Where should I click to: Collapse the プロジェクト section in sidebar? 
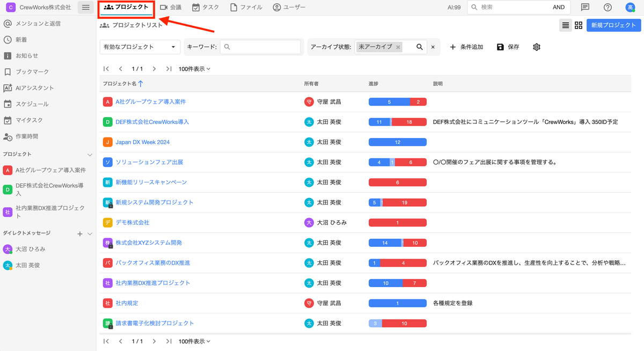90,155
